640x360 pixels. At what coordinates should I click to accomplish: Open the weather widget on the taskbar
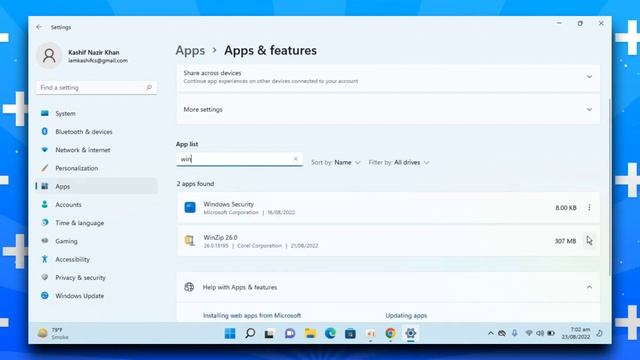(x=53, y=333)
